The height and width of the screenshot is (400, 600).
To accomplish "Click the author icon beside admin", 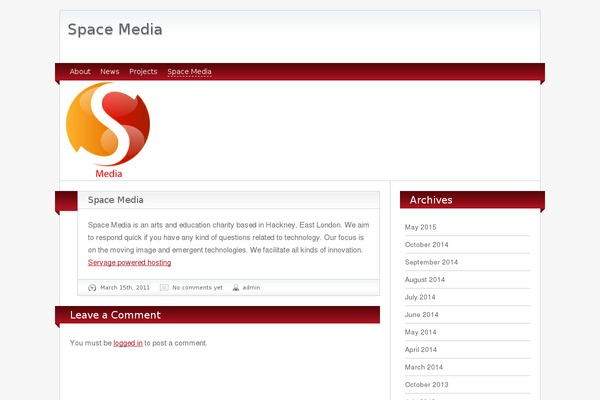I will coord(236,287).
